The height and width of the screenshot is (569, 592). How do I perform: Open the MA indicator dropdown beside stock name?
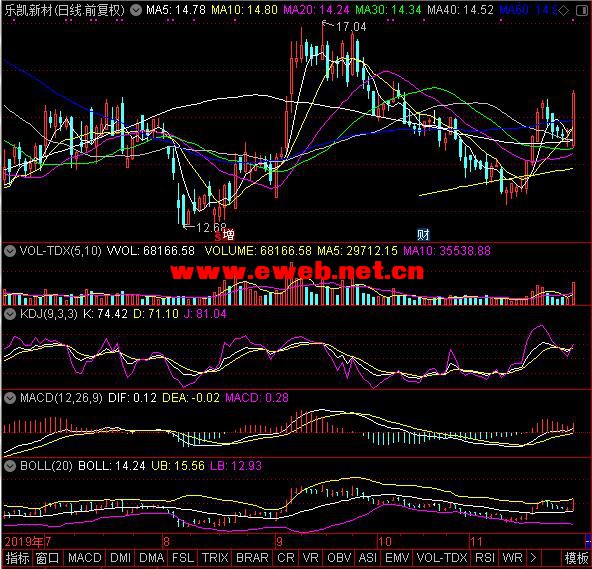(135, 10)
